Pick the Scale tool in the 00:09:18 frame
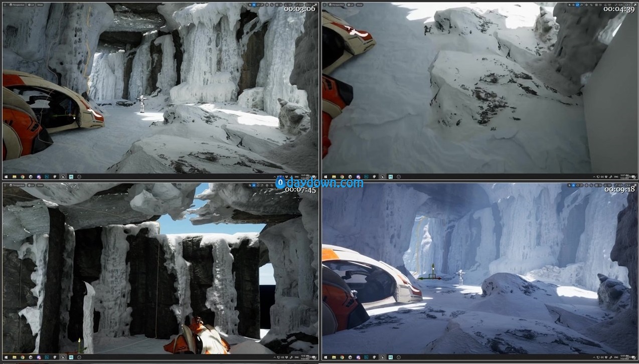This screenshot has width=639, height=364. (582, 186)
